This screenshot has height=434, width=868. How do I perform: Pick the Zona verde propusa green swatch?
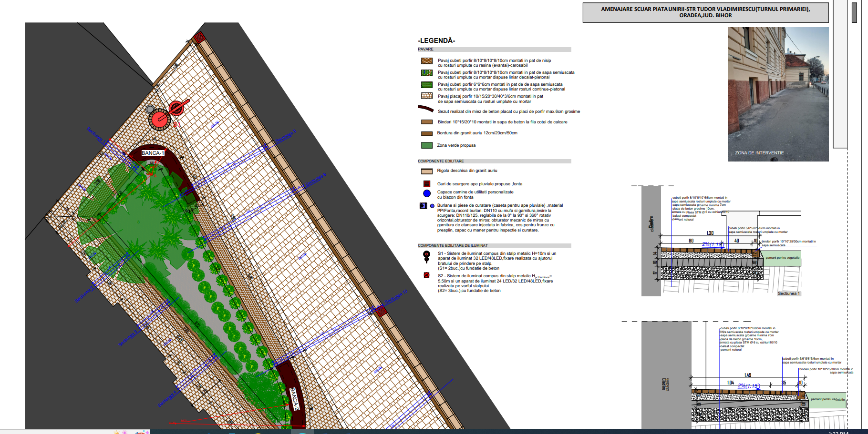click(426, 145)
